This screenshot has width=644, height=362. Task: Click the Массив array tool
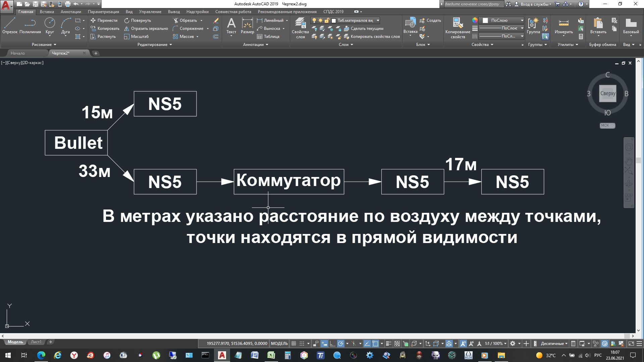tap(183, 37)
